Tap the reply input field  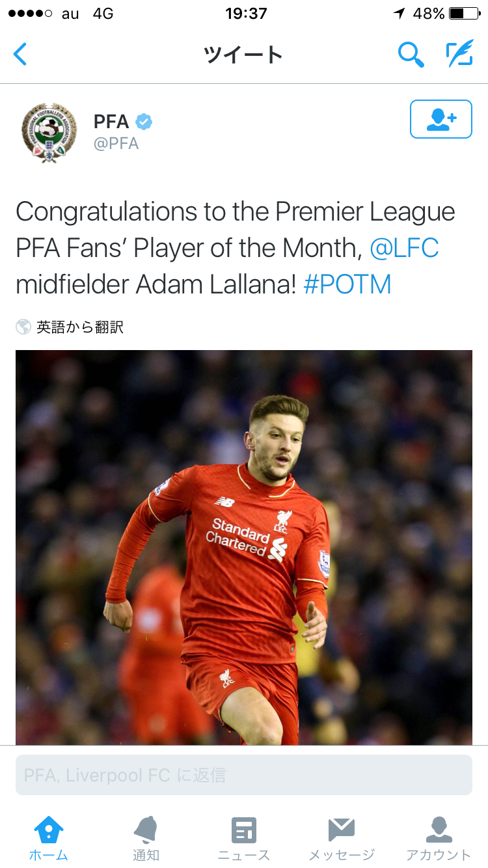click(244, 775)
